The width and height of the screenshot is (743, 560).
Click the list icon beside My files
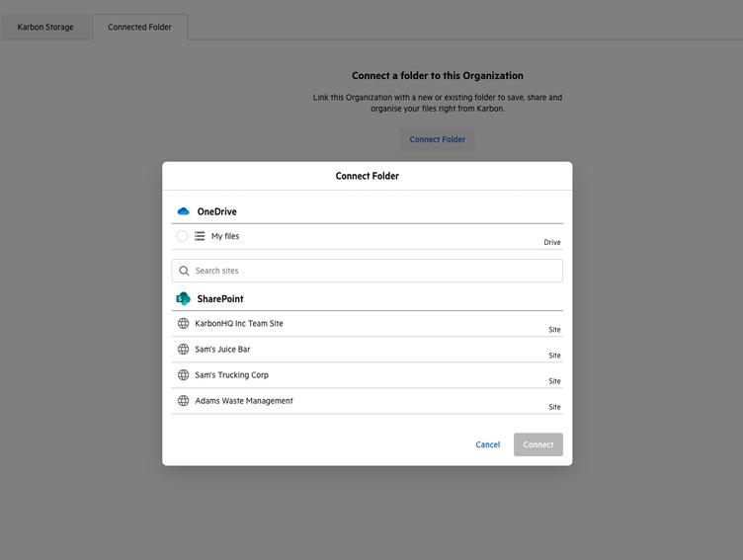click(x=200, y=236)
